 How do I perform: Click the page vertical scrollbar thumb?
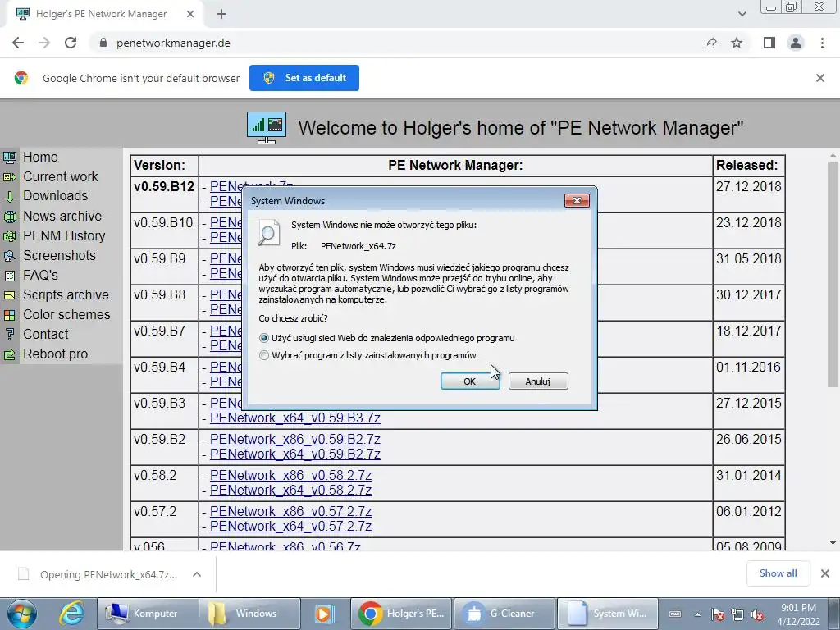click(x=833, y=273)
